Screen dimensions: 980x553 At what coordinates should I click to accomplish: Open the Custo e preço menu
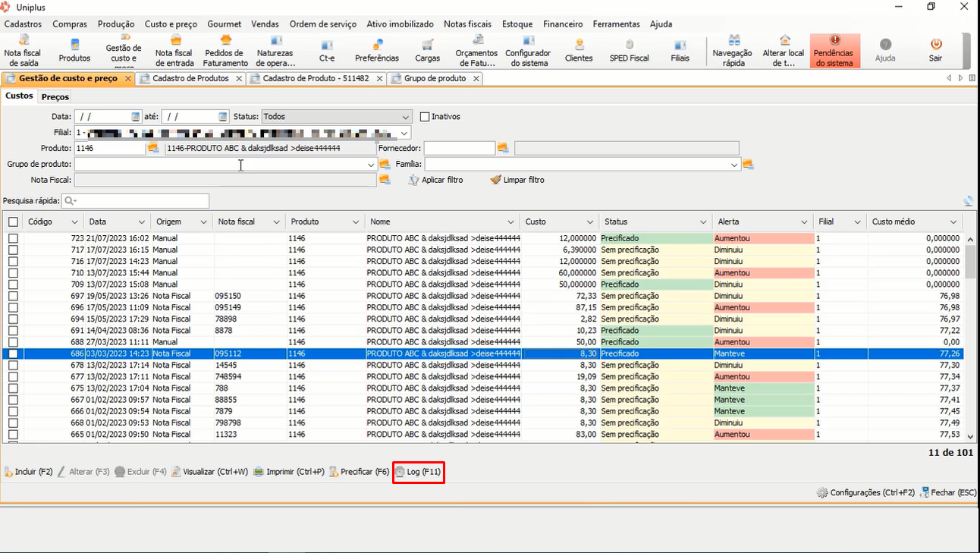point(171,24)
